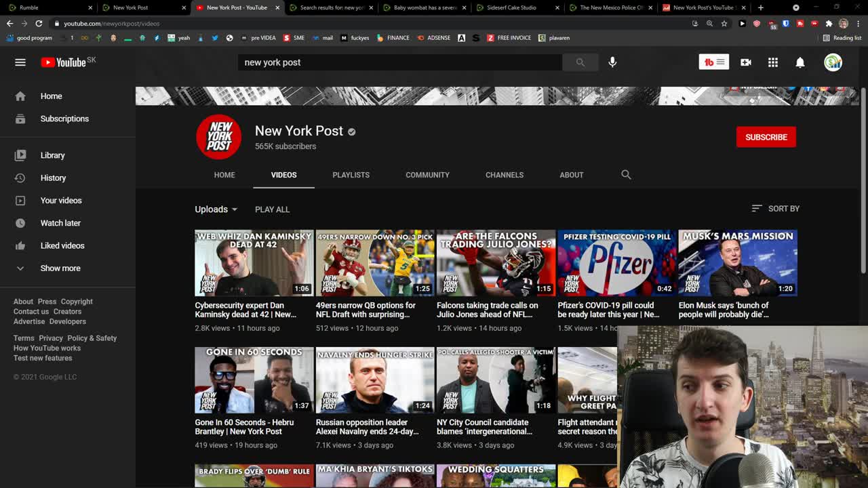
Task: Click the TubeBuddy extension button in header
Action: tap(713, 62)
